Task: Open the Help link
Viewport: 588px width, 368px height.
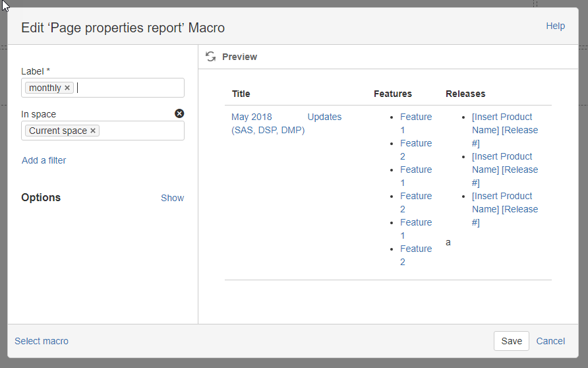Action: 556,26
